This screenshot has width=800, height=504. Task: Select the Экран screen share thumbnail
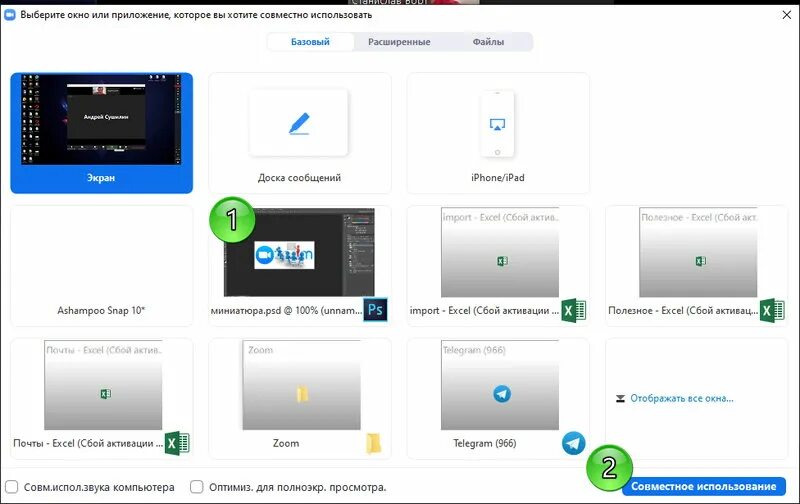tap(102, 133)
